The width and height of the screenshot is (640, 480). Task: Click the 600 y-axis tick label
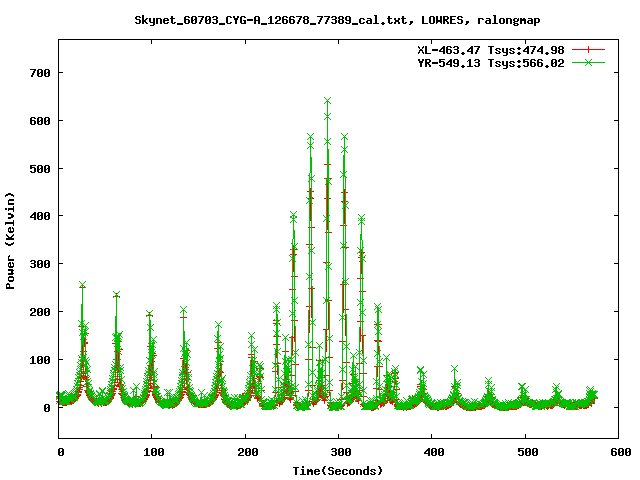click(40, 121)
